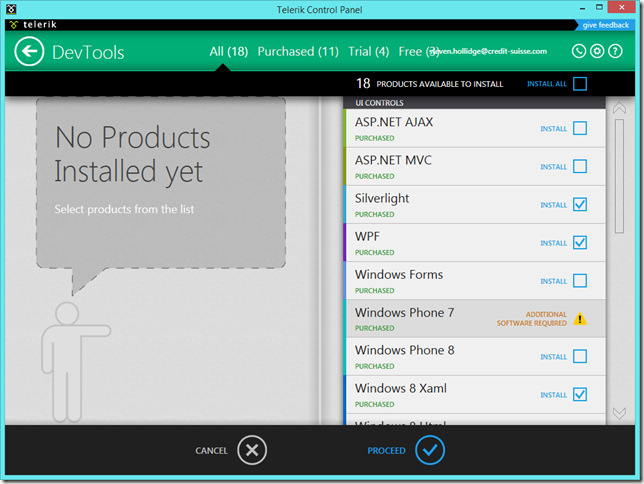The height and width of the screenshot is (484, 644).
Task: Click INSTALL label in ASP.NET AJAX row
Action: pyautogui.click(x=553, y=129)
